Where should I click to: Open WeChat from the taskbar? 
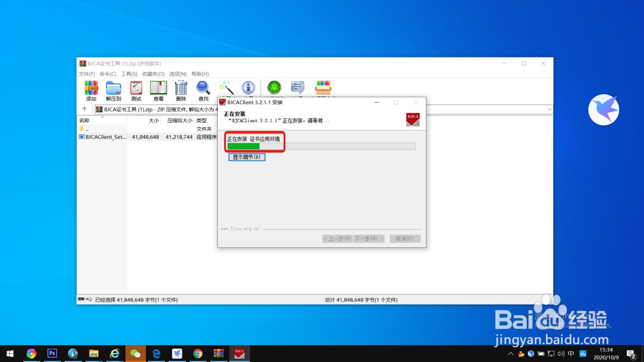click(x=136, y=354)
